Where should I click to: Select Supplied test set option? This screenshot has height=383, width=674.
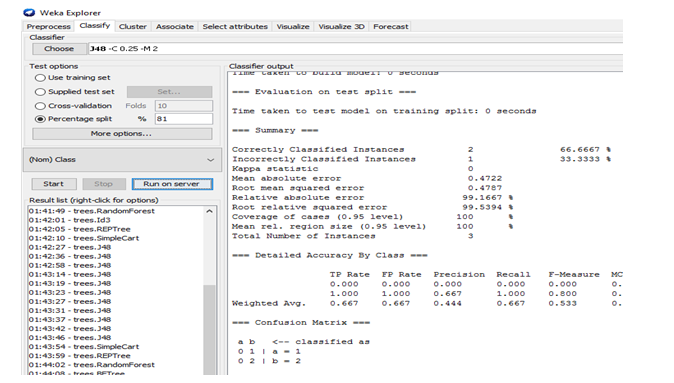75,92
